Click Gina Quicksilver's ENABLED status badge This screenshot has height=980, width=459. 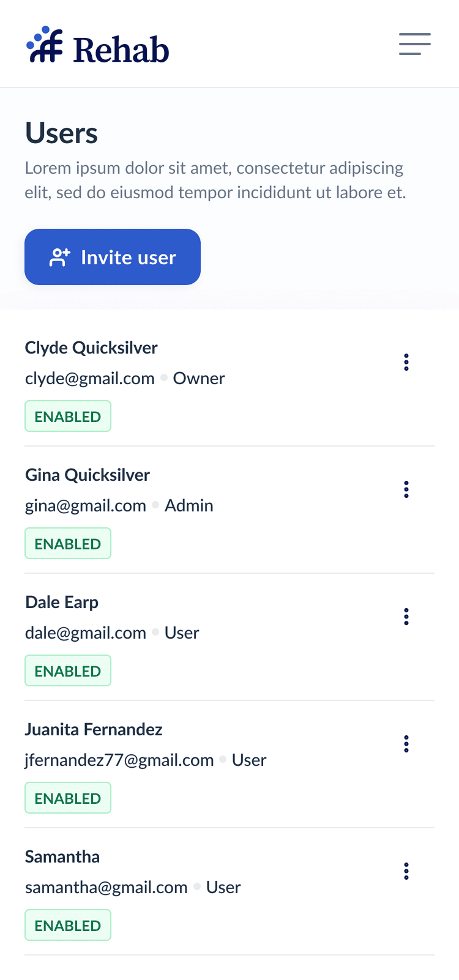point(68,544)
